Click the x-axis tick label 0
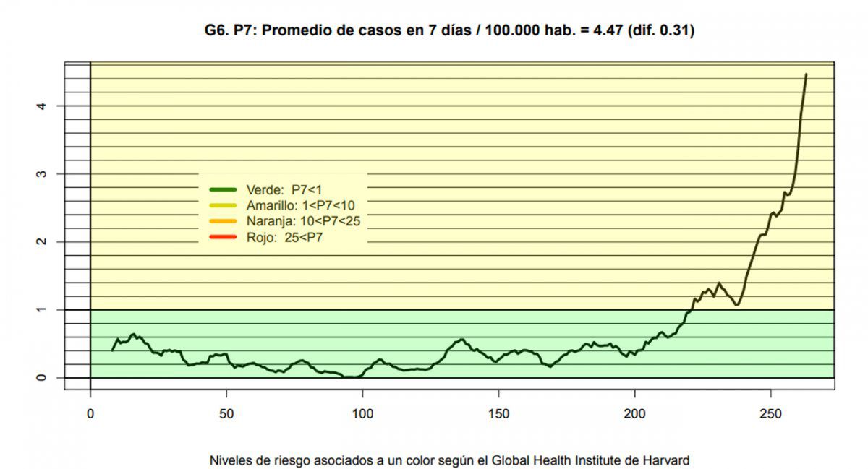This screenshot has width=868, height=469. coord(90,414)
